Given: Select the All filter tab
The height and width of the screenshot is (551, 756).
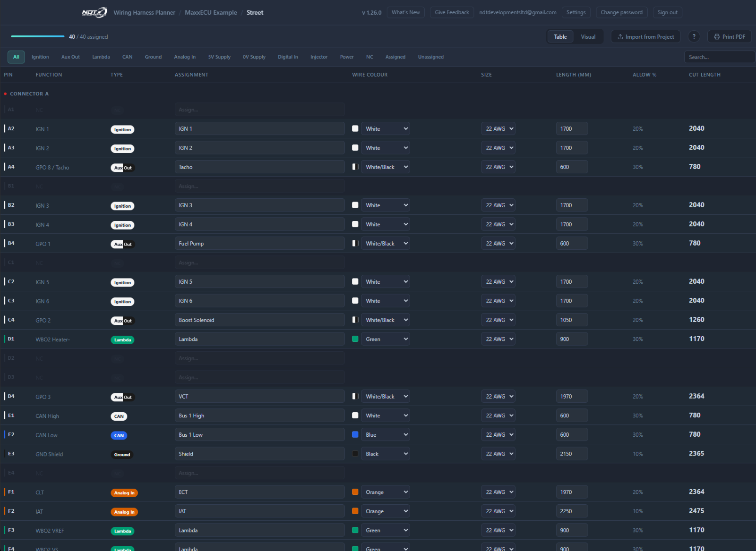Looking at the screenshot, I should (16, 57).
